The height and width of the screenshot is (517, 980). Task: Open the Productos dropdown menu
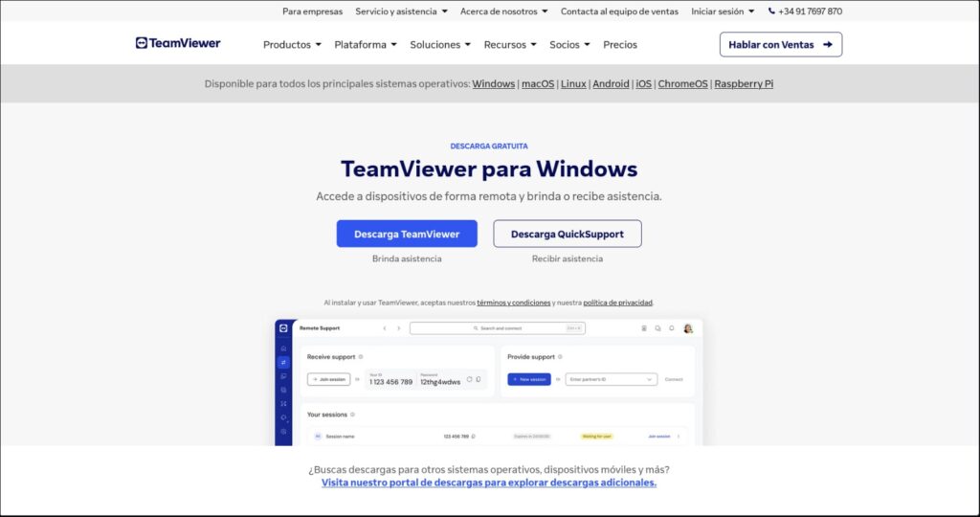(x=292, y=45)
